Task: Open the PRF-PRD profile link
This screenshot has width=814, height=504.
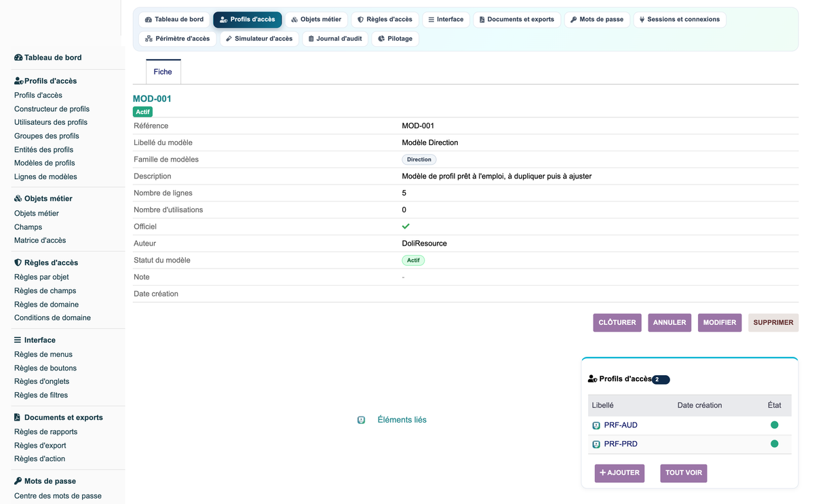Action: [x=621, y=444]
